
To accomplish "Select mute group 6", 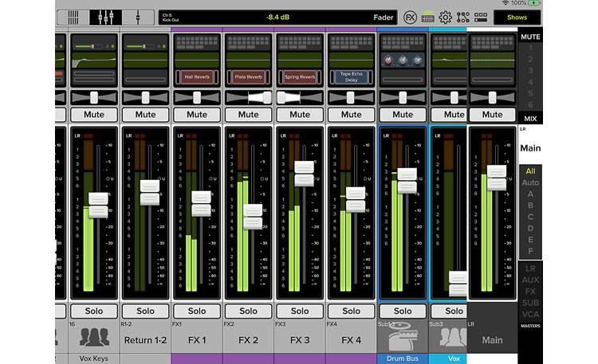I will click(530, 104).
